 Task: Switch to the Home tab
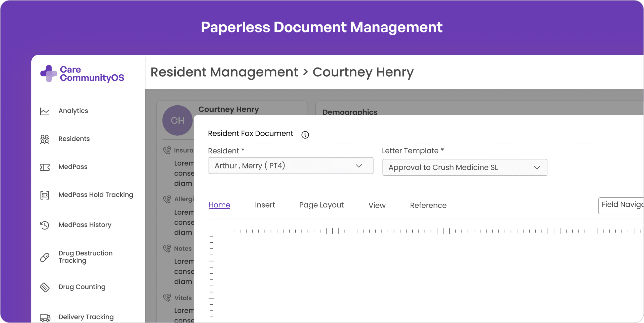click(x=219, y=205)
